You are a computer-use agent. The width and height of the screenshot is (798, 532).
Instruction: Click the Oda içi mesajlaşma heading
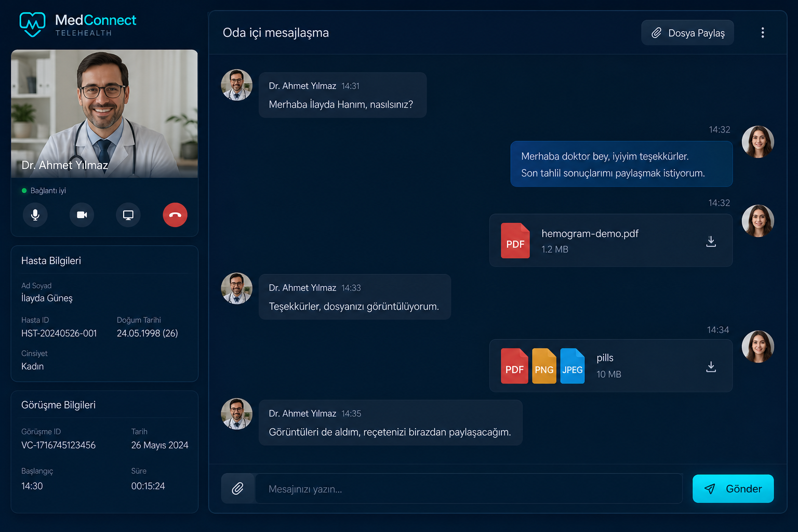pos(276,33)
